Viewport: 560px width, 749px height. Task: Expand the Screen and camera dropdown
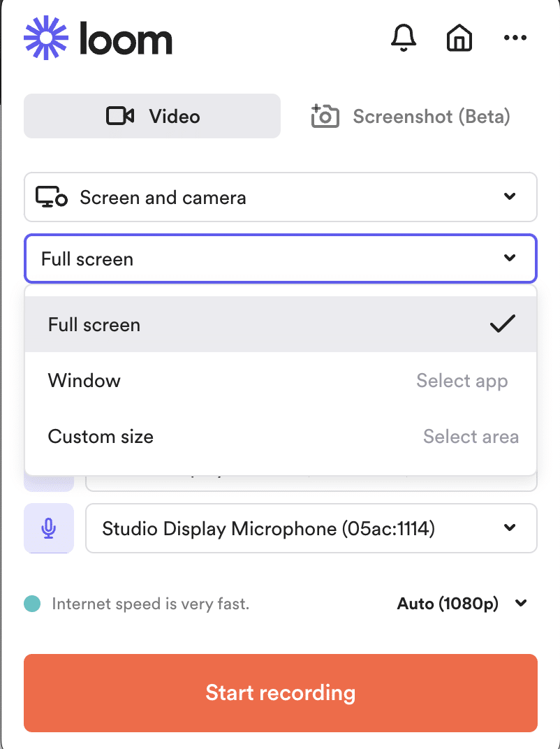281,197
